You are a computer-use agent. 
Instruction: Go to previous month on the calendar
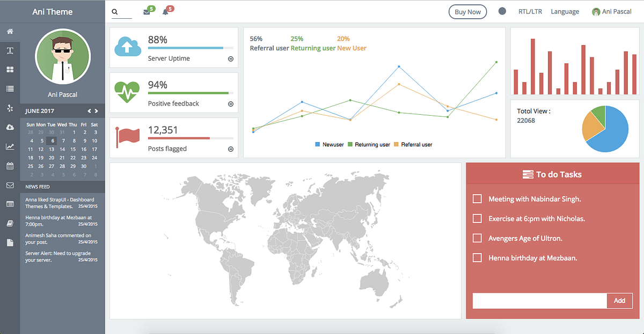[89, 110]
